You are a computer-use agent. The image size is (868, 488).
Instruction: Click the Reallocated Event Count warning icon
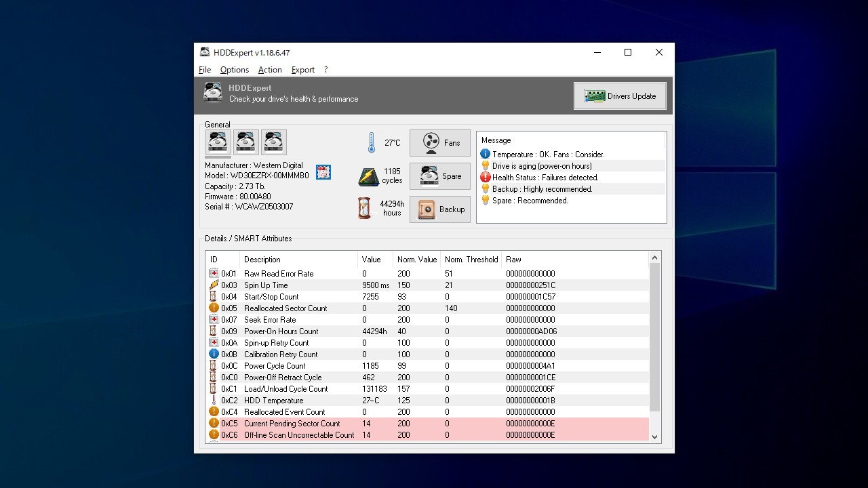214,411
